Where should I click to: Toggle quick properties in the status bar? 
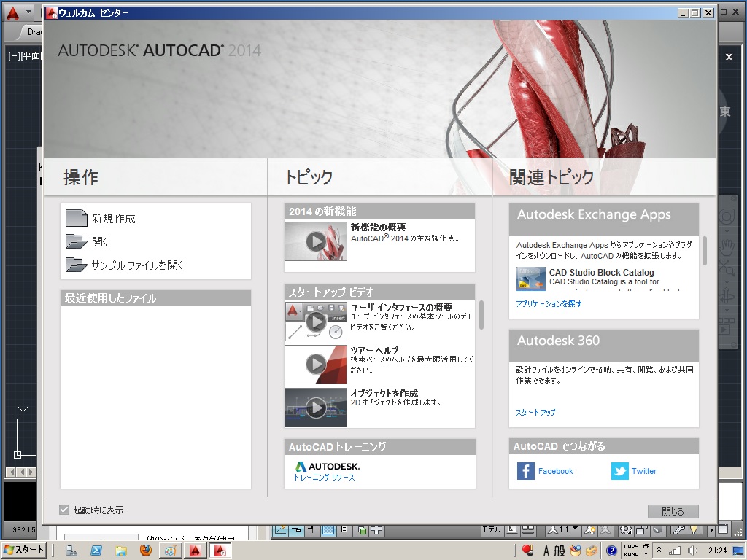[344, 530]
